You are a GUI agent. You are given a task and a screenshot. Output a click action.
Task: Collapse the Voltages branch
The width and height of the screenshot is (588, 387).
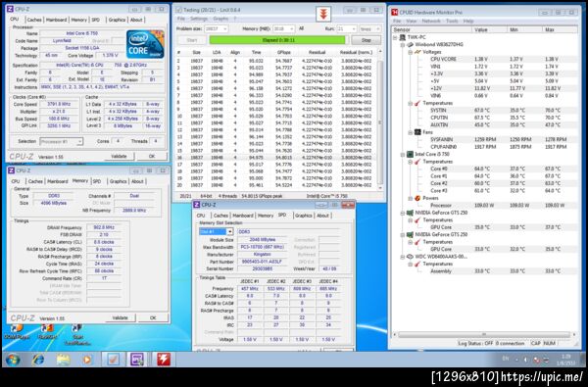coord(411,52)
